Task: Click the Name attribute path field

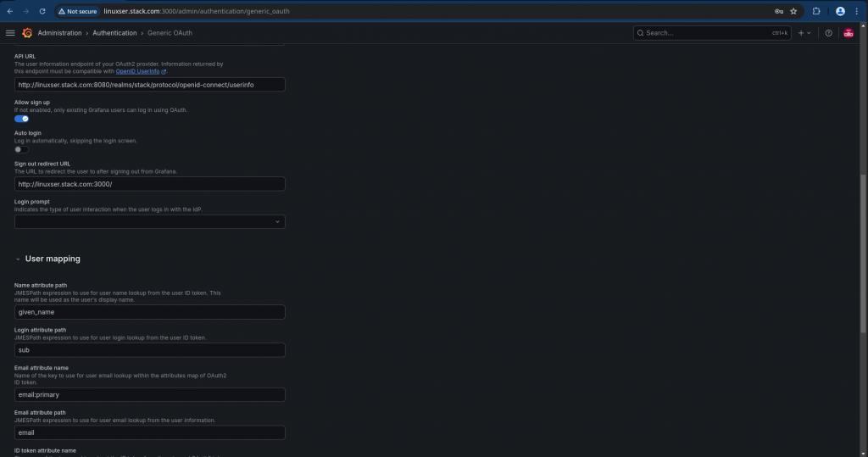Action: coord(149,312)
